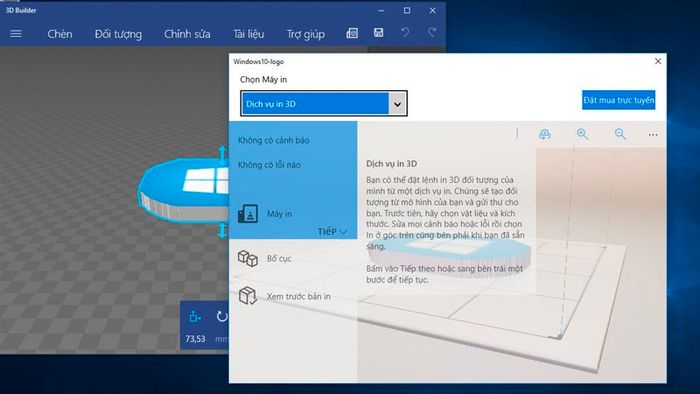Click the redo arrow icon

432,32
